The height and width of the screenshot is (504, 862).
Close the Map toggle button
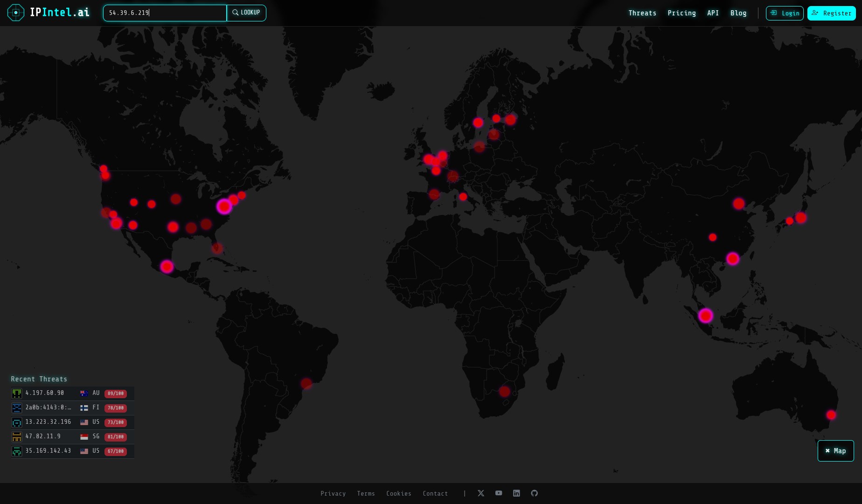tap(835, 451)
